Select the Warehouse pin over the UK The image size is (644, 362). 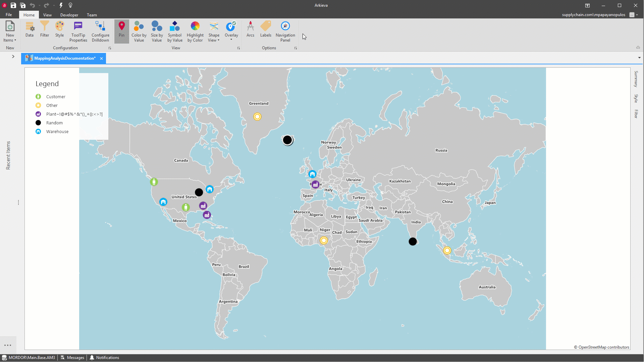point(312,174)
